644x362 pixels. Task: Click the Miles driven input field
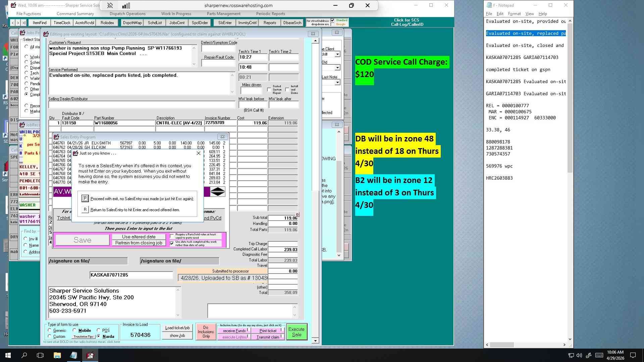(251, 91)
